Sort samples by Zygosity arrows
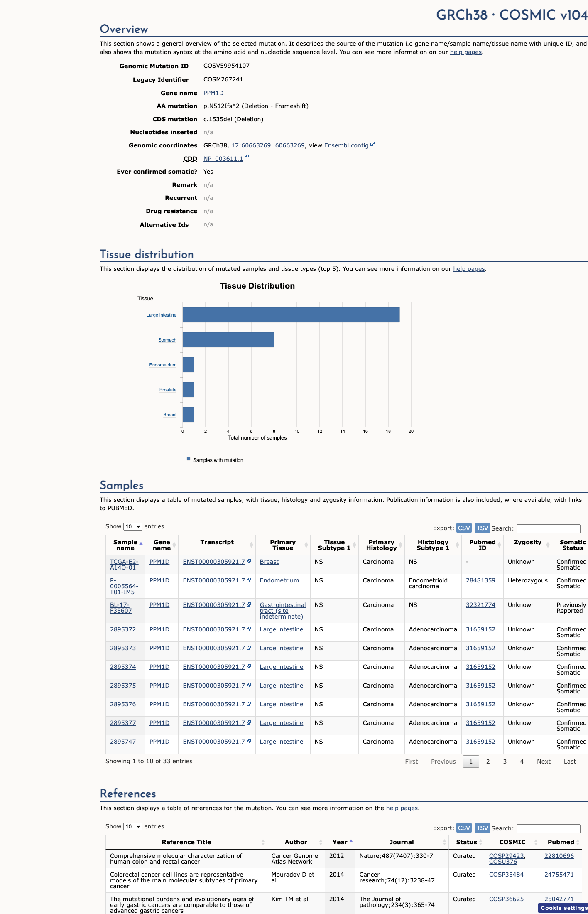The height and width of the screenshot is (914, 588). click(548, 545)
